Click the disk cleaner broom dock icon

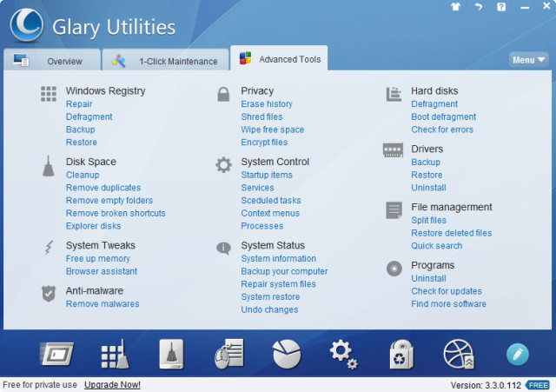[171, 354]
